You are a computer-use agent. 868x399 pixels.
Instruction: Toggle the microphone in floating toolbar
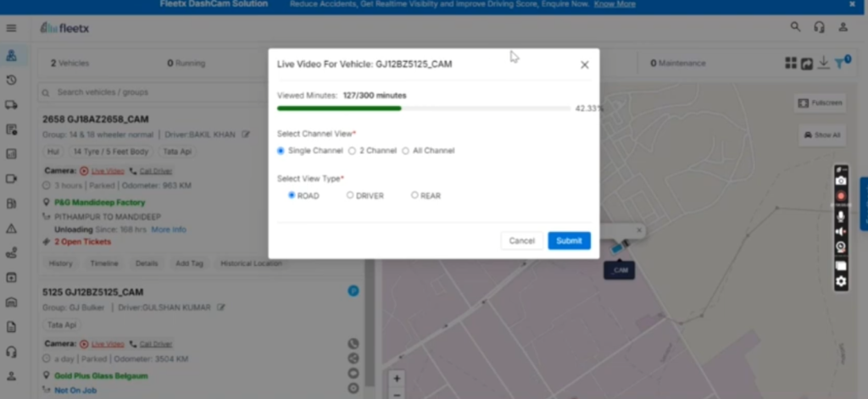[841, 216]
